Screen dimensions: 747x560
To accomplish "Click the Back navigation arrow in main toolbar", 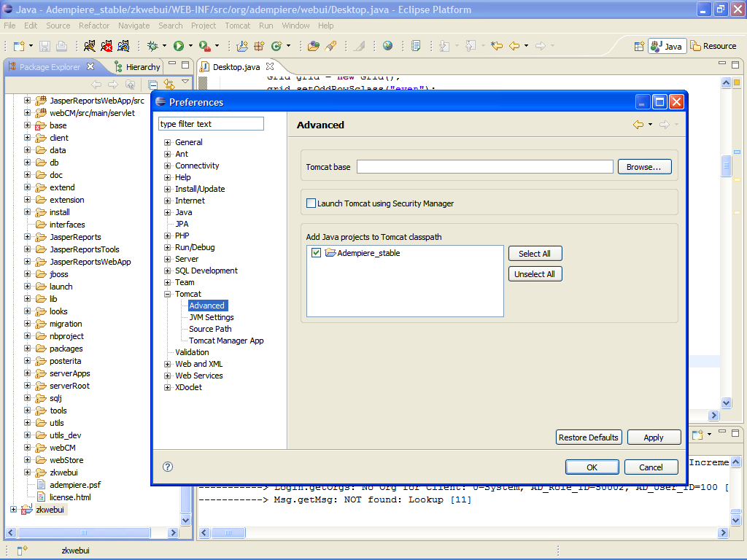I will 514,46.
